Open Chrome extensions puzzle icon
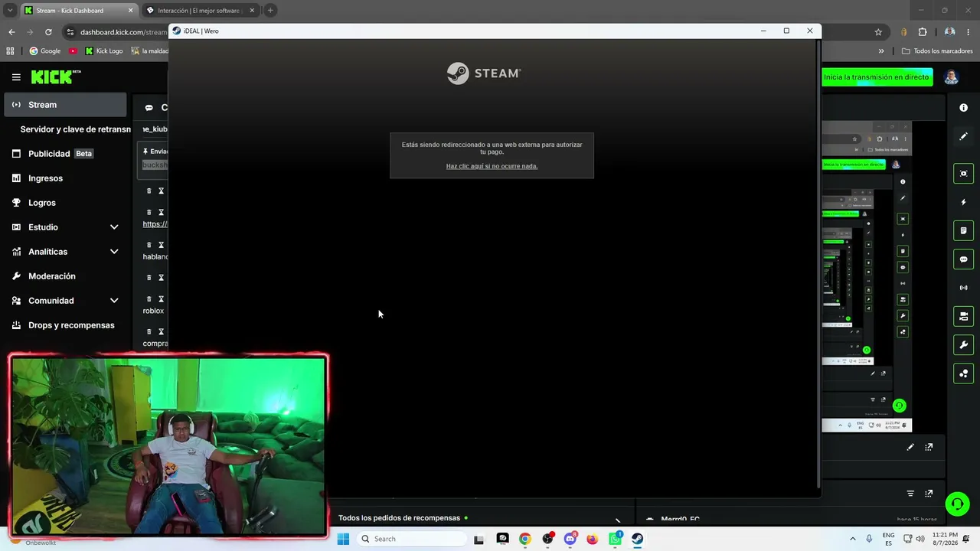Image resolution: width=980 pixels, height=551 pixels. (x=922, y=32)
